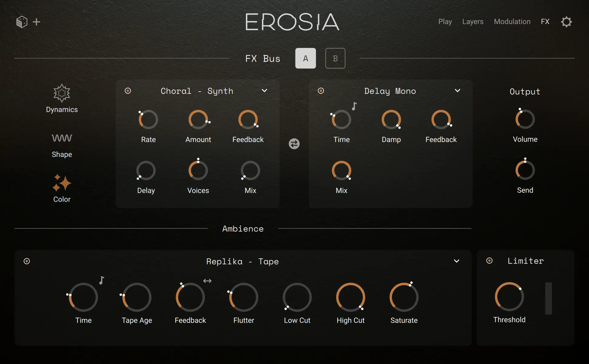Select the Color sparkles icon
This screenshot has width=589, height=364.
(62, 184)
